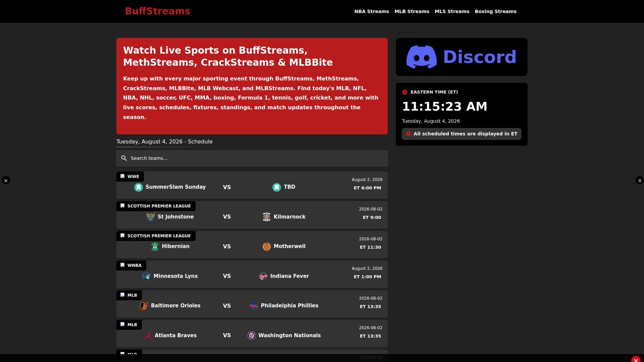Click the Motherwell club crest
Image resolution: width=644 pixels, height=362 pixels.
(267, 247)
